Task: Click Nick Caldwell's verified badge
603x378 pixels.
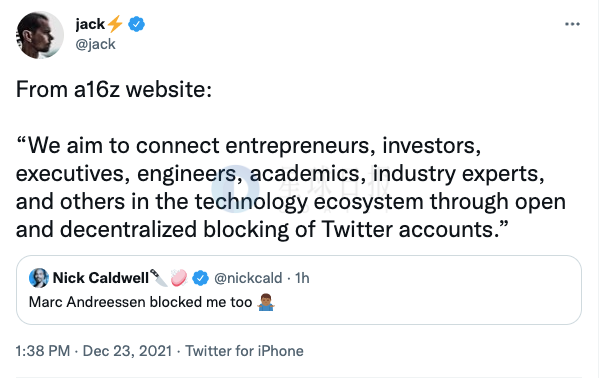Action: 200,278
